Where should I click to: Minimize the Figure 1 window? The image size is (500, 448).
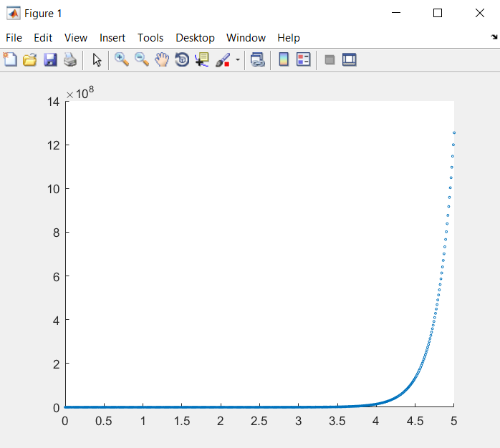pyautogui.click(x=396, y=13)
